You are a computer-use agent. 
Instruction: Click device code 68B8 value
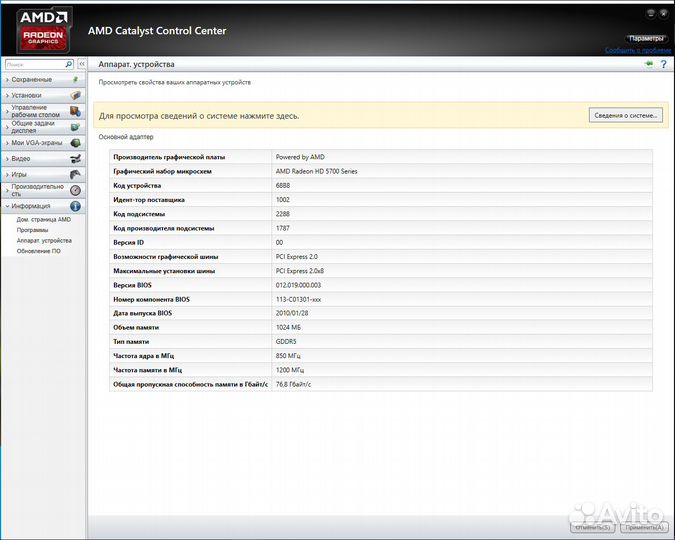click(283, 186)
